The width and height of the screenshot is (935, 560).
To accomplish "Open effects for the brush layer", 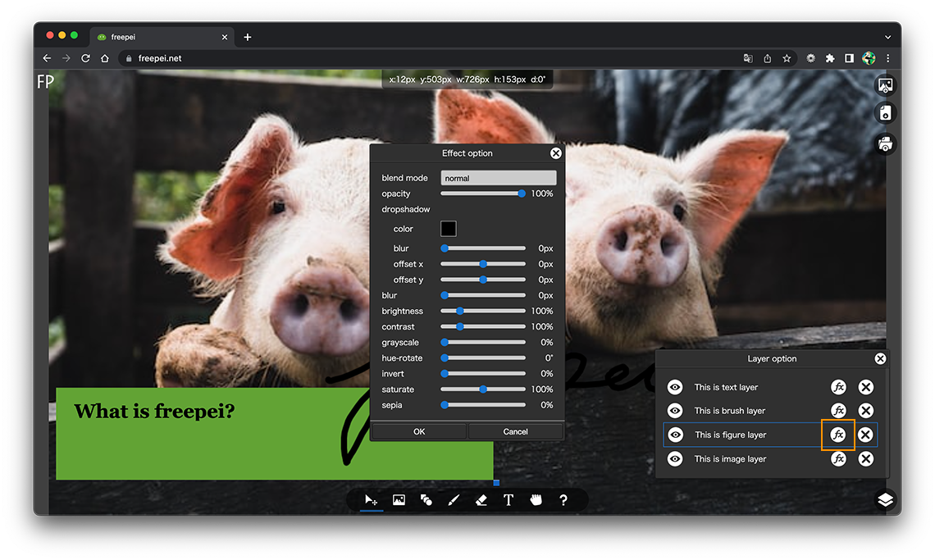I will (x=838, y=411).
